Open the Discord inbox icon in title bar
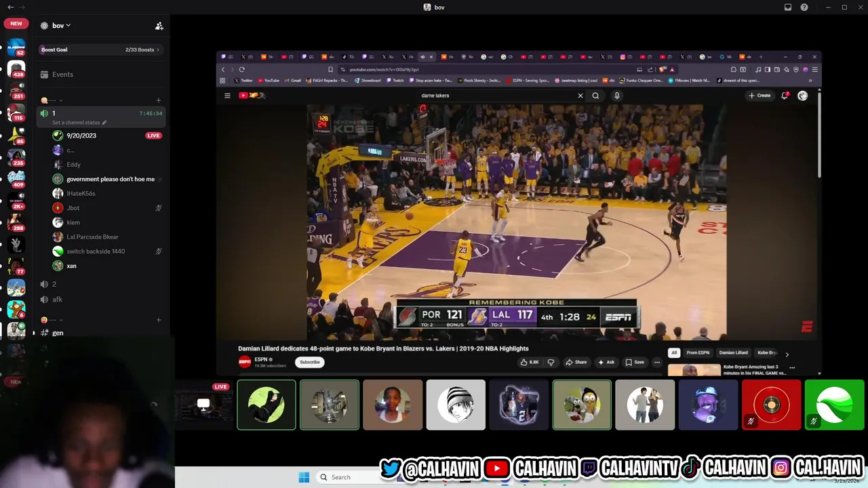Image resolution: width=868 pixels, height=488 pixels. click(788, 7)
